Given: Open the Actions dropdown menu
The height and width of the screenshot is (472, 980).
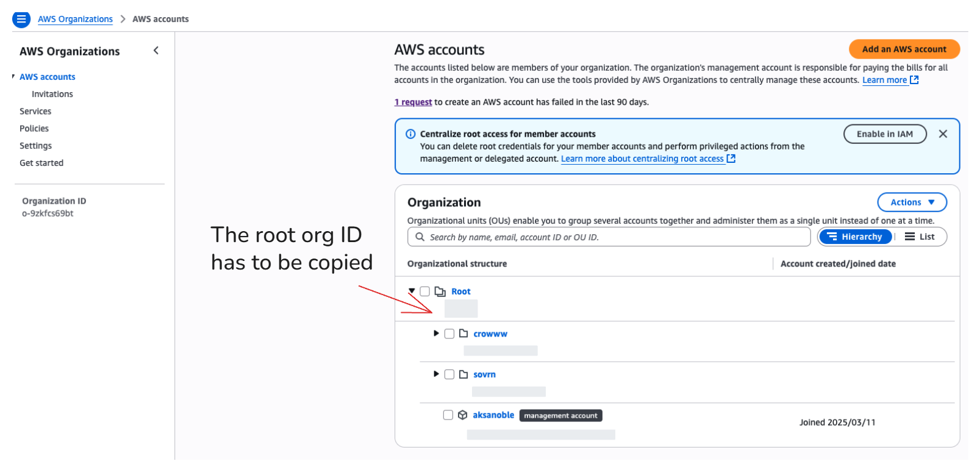Looking at the screenshot, I should [912, 202].
